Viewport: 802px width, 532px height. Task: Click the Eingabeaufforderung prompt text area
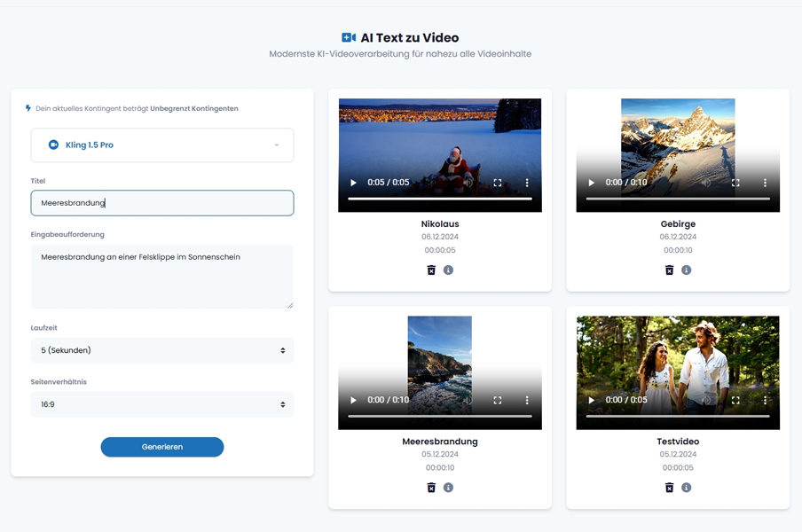(x=162, y=277)
